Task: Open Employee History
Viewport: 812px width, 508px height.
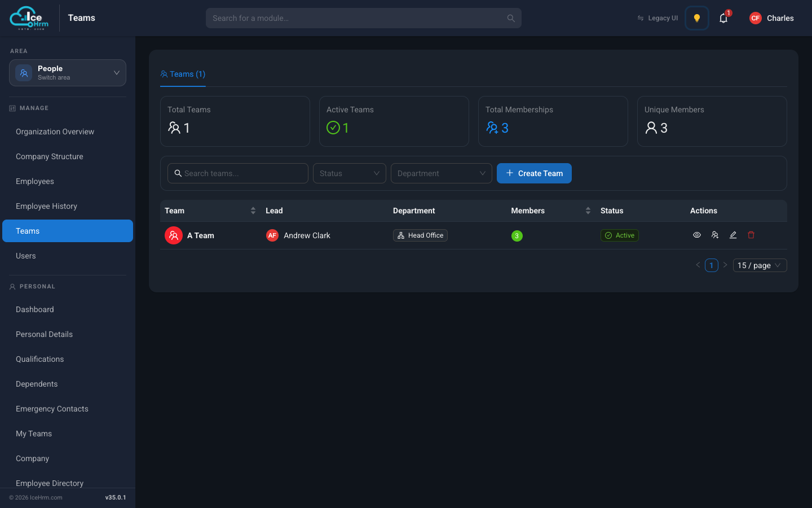Action: click(68, 206)
